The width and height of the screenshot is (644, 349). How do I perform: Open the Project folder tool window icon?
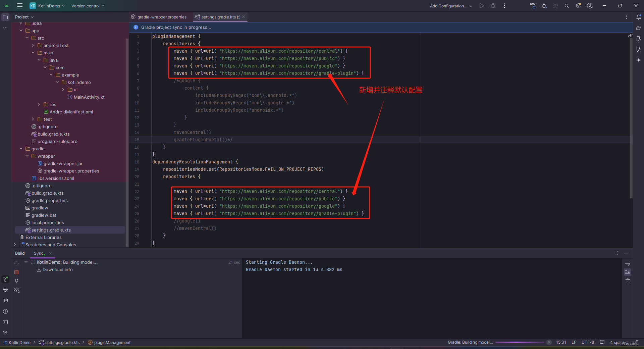coord(5,17)
